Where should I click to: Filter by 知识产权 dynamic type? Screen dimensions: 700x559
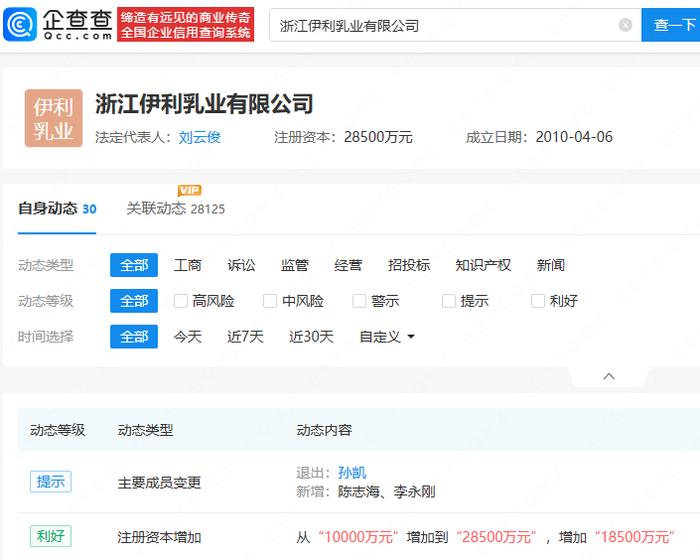pos(483,265)
